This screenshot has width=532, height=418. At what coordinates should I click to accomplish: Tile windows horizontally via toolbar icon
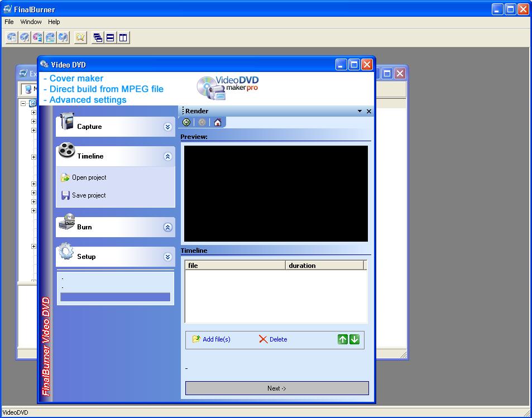(x=111, y=37)
